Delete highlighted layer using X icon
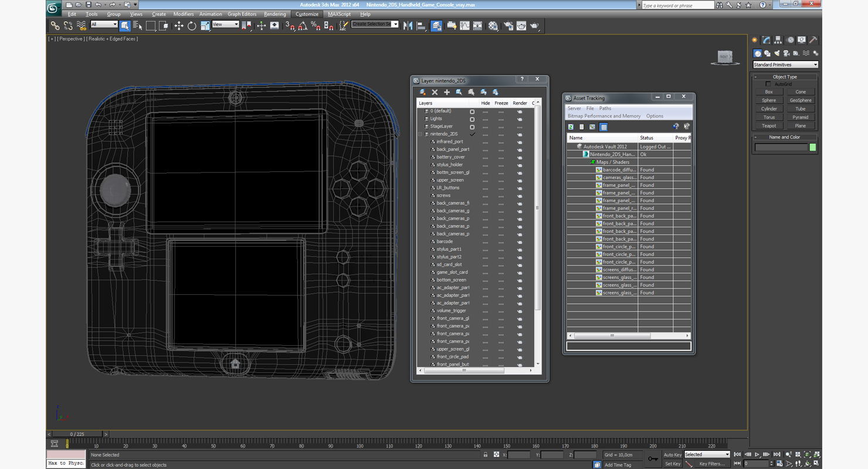Image resolution: width=868 pixels, height=469 pixels. [435, 92]
